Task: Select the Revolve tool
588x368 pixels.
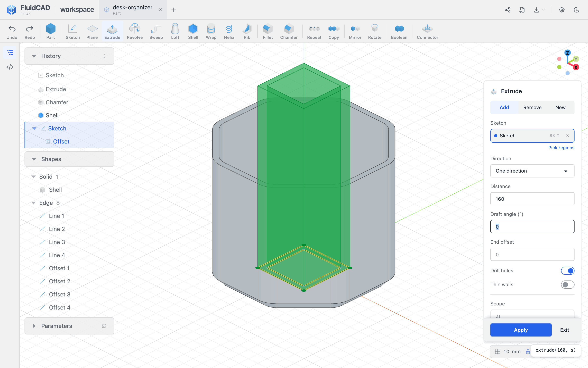Action: coord(135,31)
